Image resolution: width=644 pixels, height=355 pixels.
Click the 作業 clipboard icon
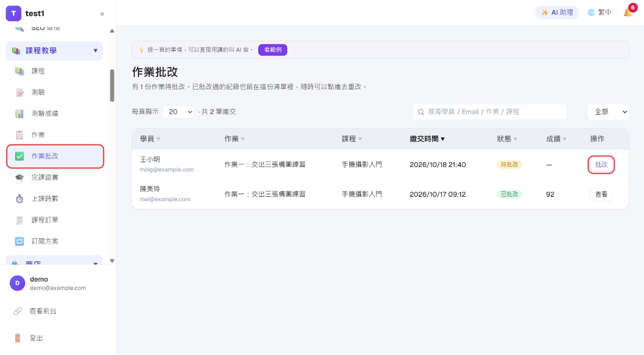(19, 135)
